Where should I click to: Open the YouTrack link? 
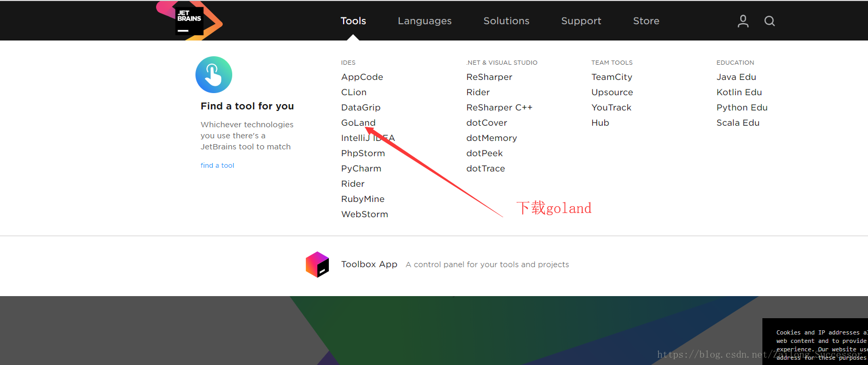click(x=611, y=107)
